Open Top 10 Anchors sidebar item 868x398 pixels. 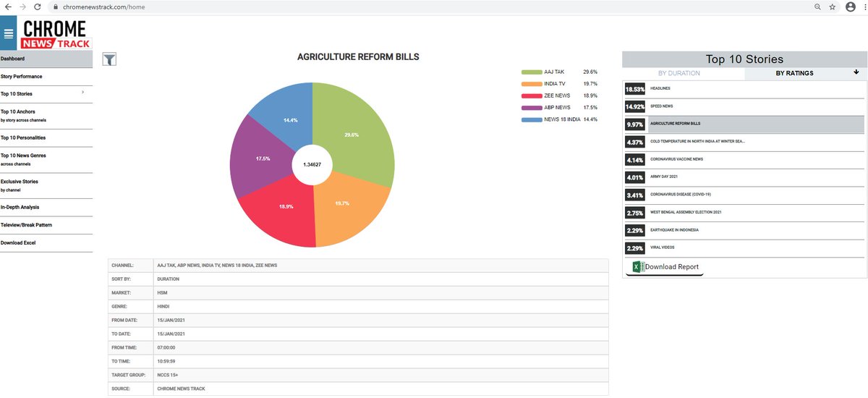click(46, 115)
